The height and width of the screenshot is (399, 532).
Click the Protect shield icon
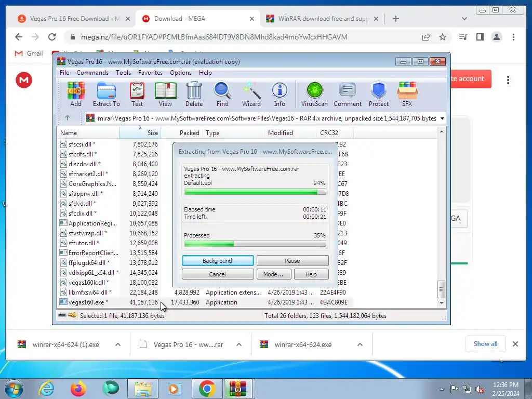tap(379, 95)
